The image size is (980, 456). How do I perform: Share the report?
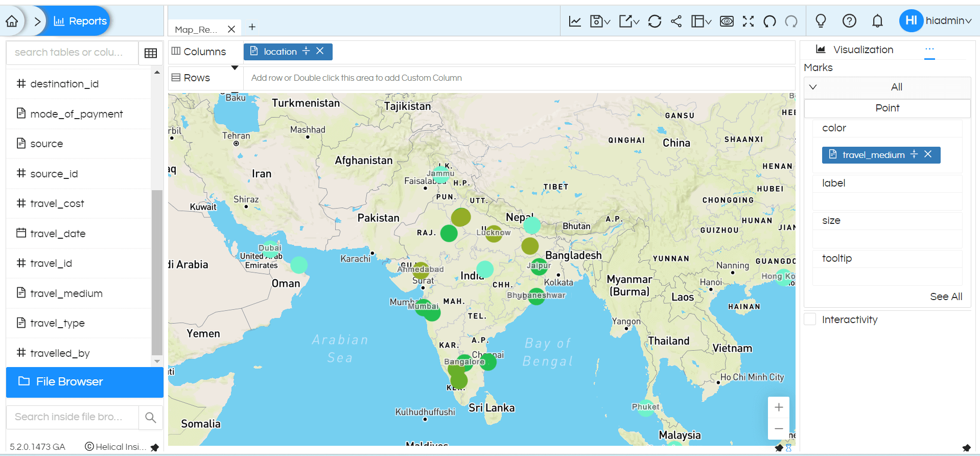[676, 21]
